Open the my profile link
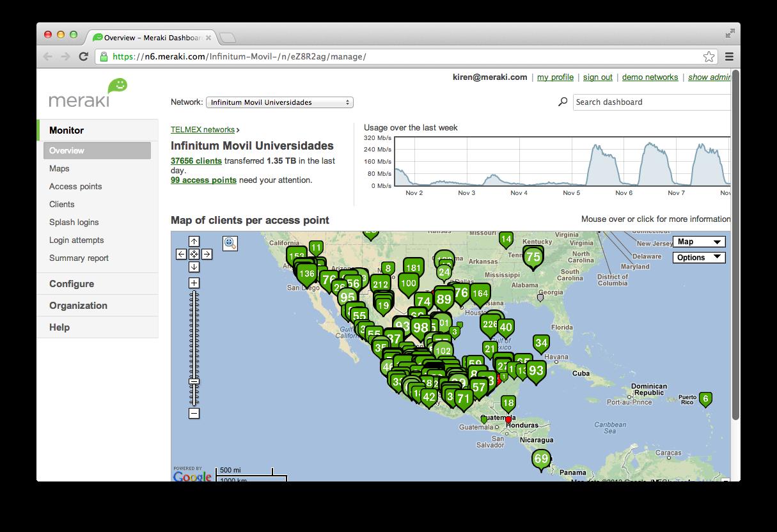This screenshot has width=777, height=532. 555,77
